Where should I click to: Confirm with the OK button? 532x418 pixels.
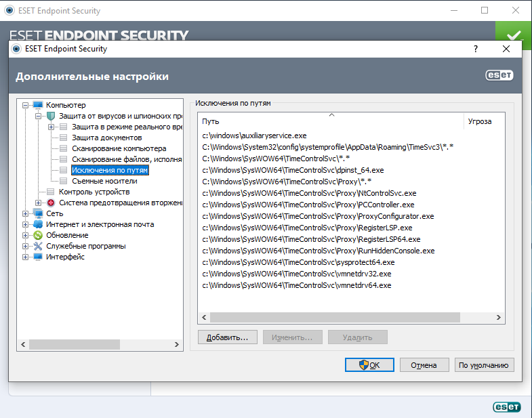[369, 365]
